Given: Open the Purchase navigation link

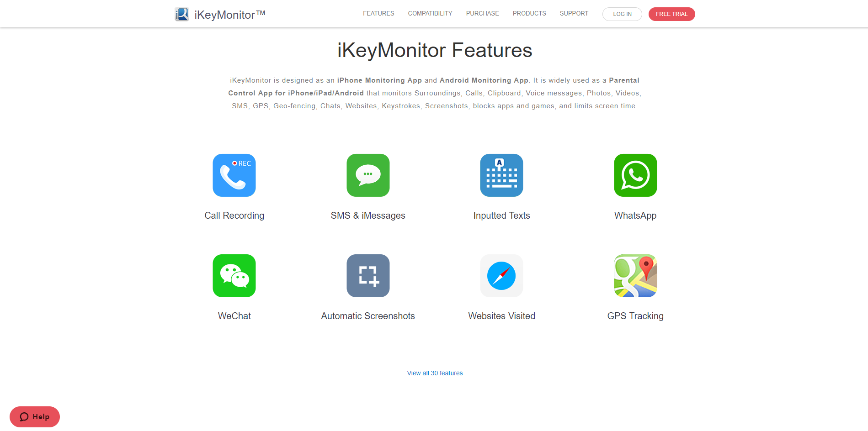Looking at the screenshot, I should 482,13.
